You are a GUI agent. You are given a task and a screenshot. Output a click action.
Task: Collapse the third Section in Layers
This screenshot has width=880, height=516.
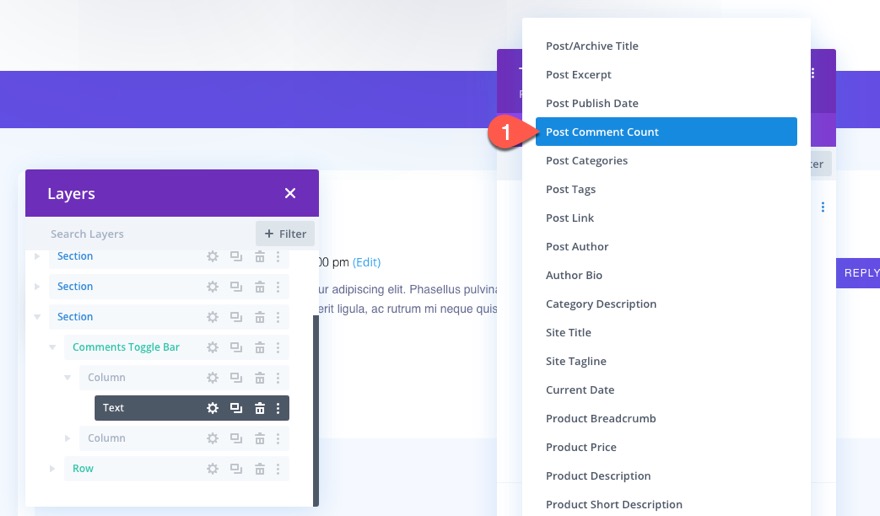click(x=37, y=317)
